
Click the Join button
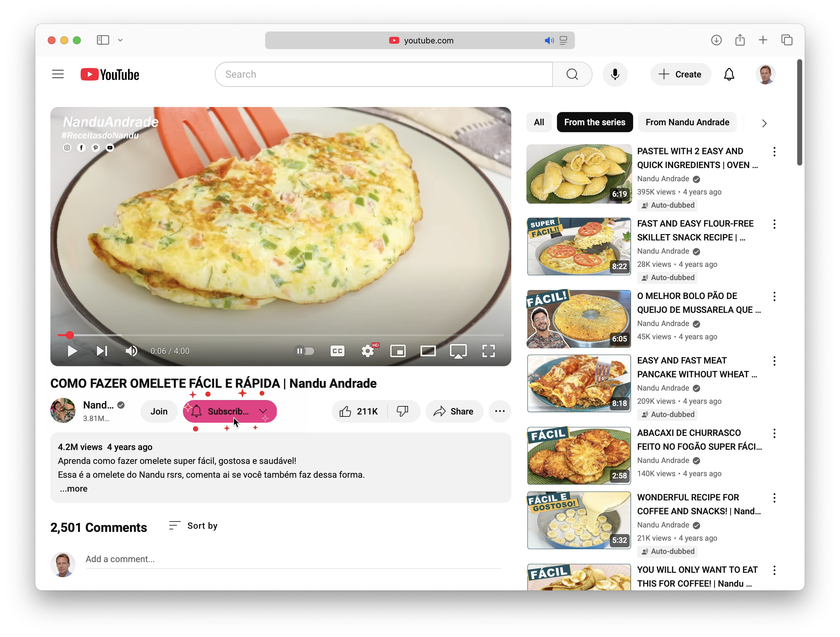[x=159, y=412]
